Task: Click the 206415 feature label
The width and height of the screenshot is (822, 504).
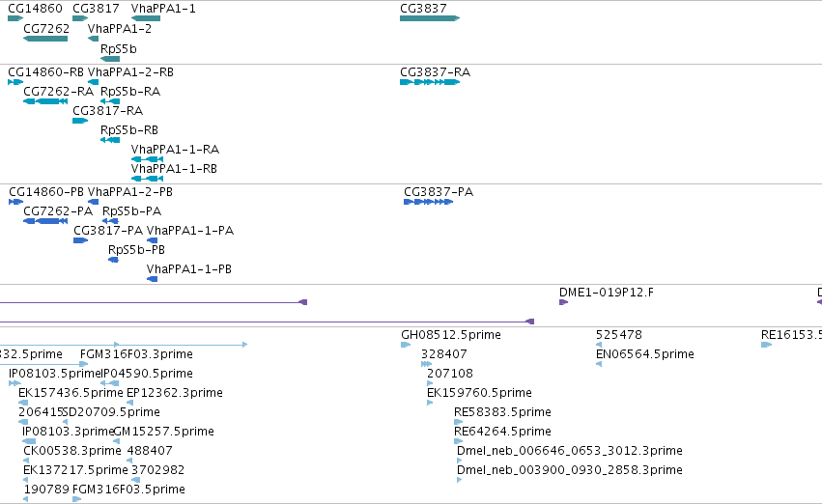Action: point(41,412)
